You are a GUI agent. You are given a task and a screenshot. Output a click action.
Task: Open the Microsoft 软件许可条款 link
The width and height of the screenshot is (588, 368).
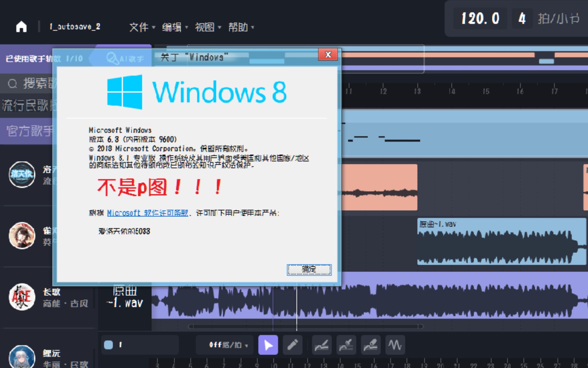pyautogui.click(x=147, y=213)
